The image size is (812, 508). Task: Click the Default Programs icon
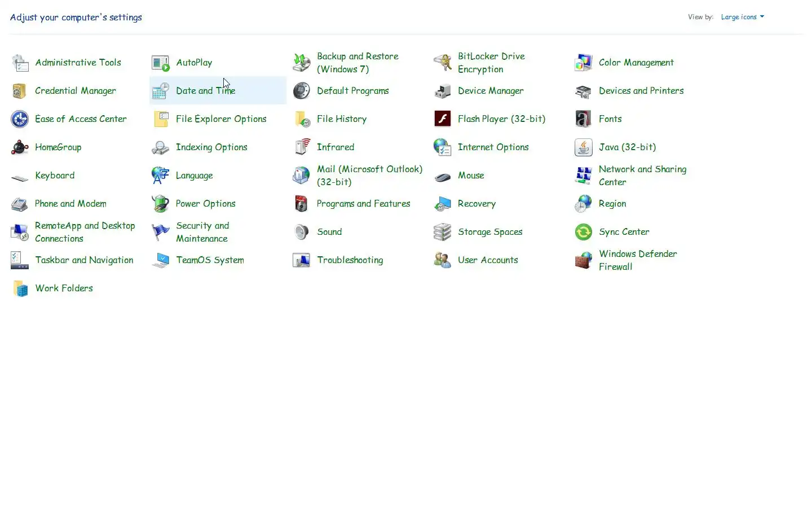tap(302, 91)
